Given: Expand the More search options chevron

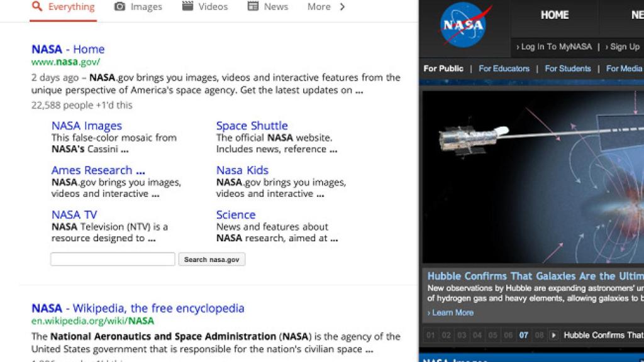Looking at the screenshot, I should 342,7.
